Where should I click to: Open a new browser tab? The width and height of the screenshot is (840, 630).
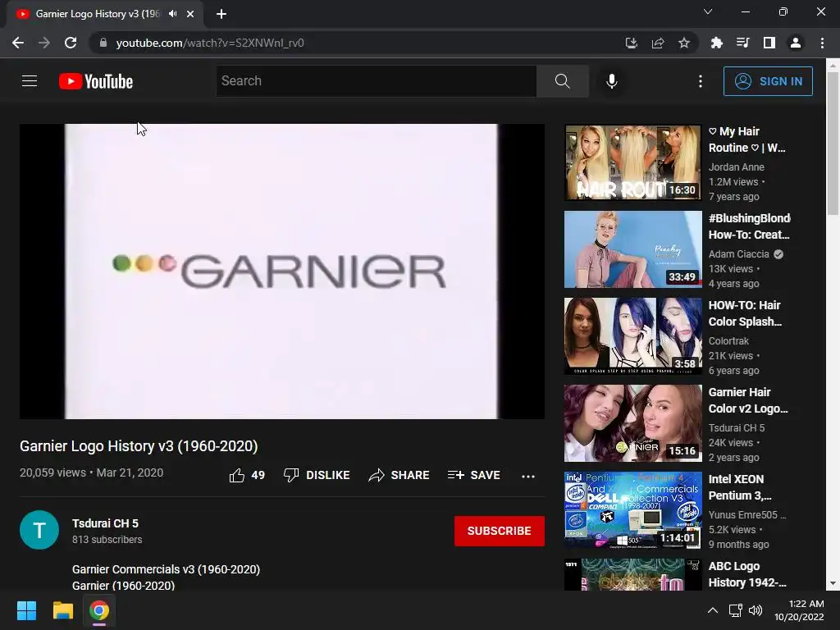[x=221, y=14]
